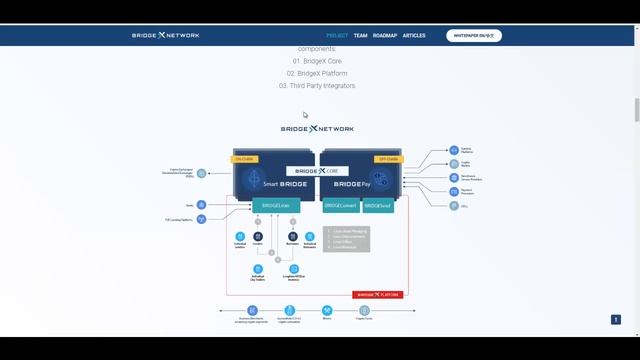Click the '02. BridgeX Platform' text

point(317,73)
